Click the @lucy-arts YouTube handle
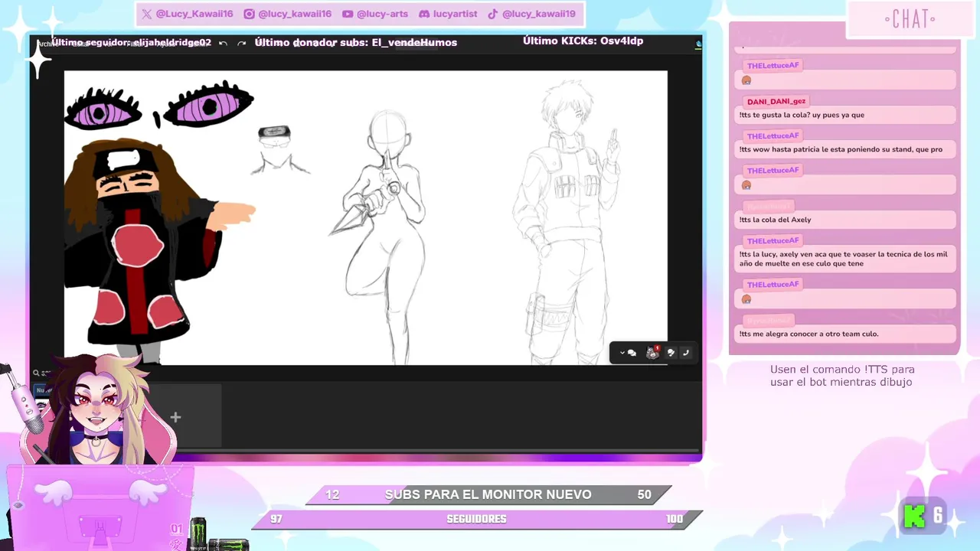 [383, 14]
